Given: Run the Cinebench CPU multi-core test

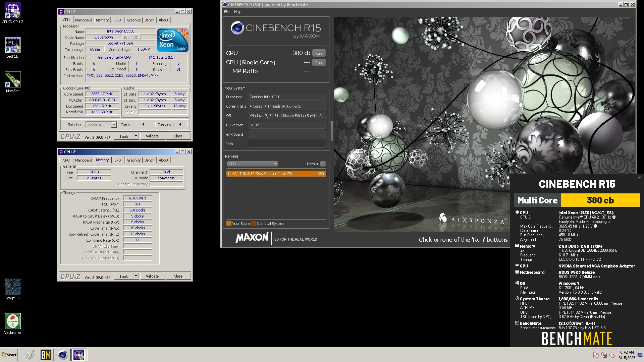Looking at the screenshot, I should click(319, 53).
